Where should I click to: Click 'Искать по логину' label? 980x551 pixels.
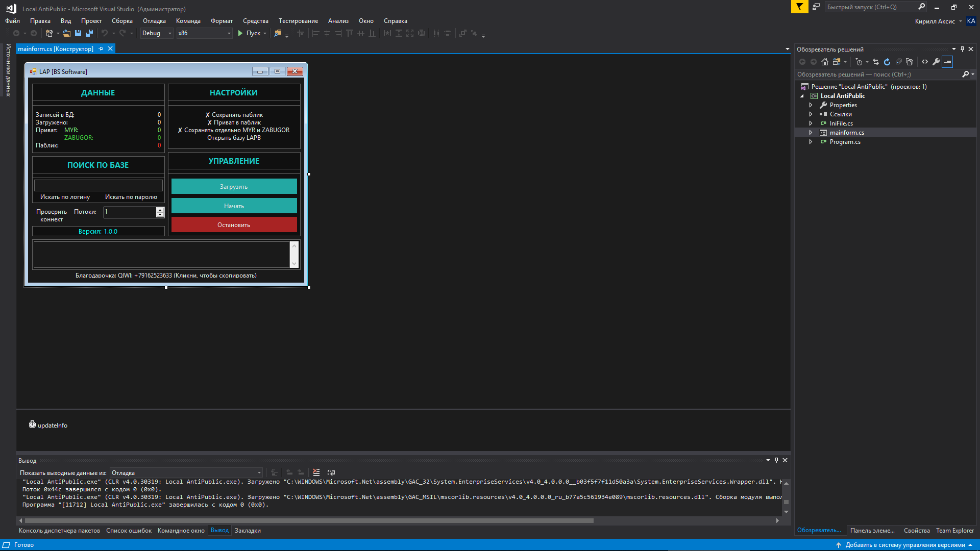click(65, 197)
